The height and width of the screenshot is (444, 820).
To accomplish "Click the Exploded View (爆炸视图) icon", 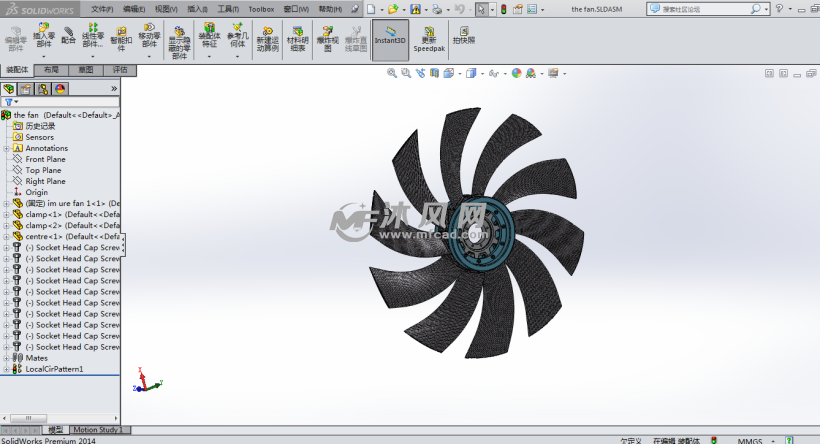I will point(327,38).
